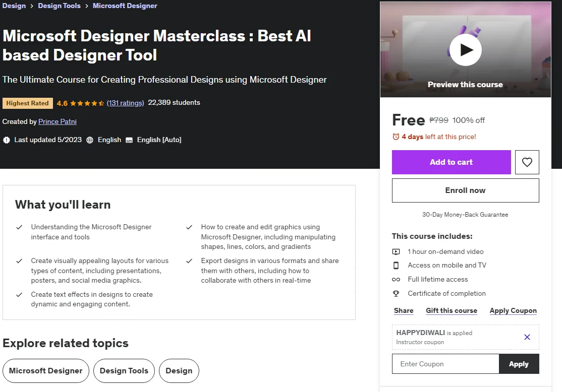
Task: Click the star rating icons
Action: pos(87,103)
